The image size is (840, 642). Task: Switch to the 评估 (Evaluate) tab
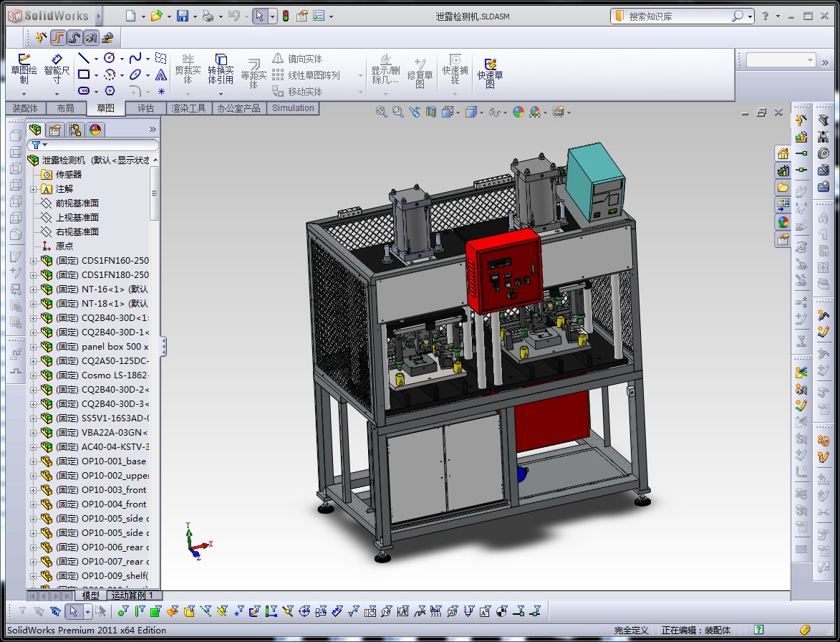pos(145,108)
